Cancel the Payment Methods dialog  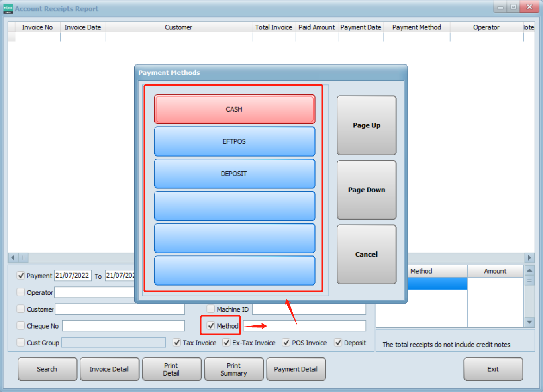366,254
